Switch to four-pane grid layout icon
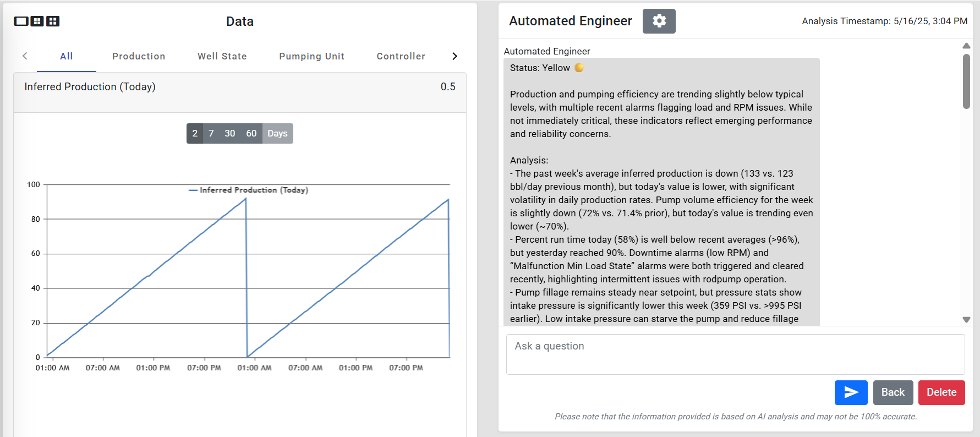The width and height of the screenshot is (980, 437). pyautogui.click(x=53, y=21)
